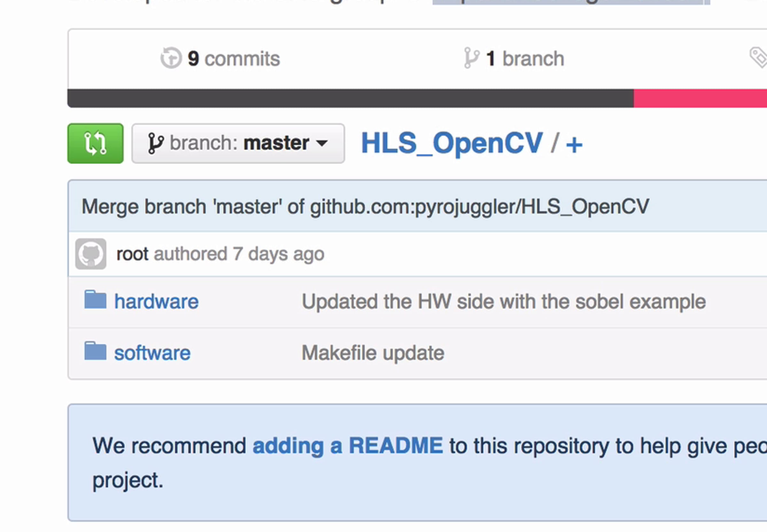
Task: Open the 1 branch listing
Action: point(525,59)
